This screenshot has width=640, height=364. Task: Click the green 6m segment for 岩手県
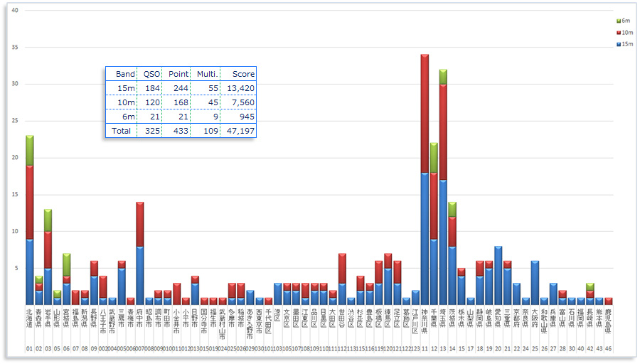pyautogui.click(x=48, y=220)
